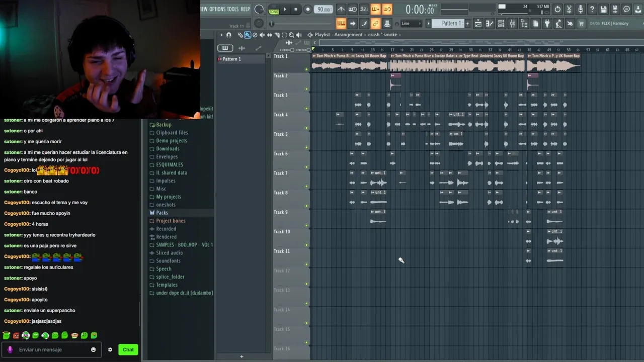
Task: Expand the Packs folder in browser
Action: 162,213
